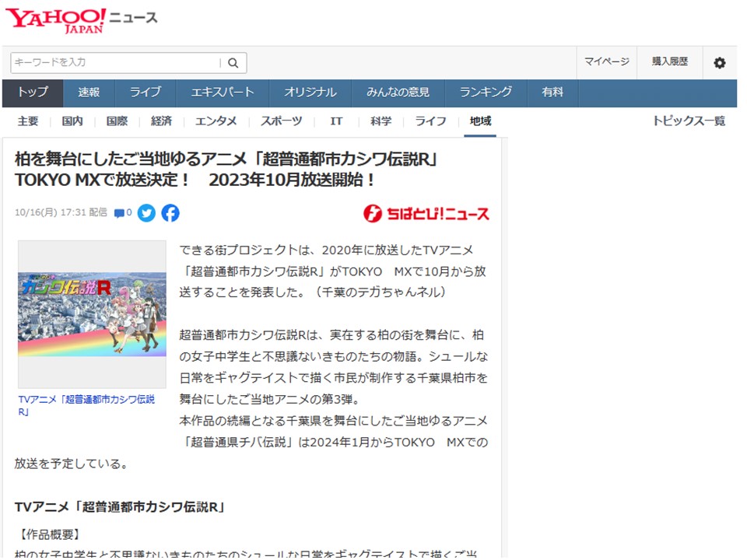
Task: Click the Yahoo! Japan logo
Action: (x=56, y=21)
